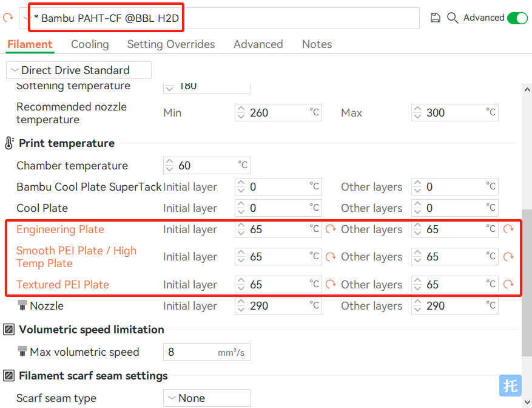Click the save preset floppy disk icon

point(436,18)
